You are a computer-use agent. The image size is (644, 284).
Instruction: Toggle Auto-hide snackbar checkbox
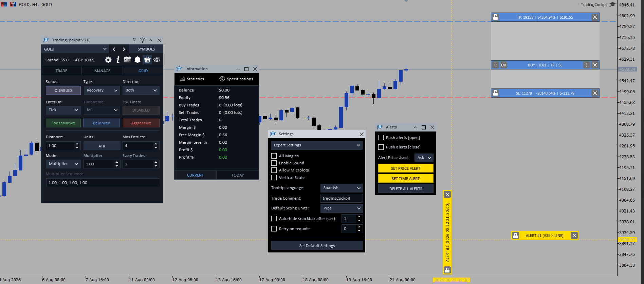coord(274,219)
